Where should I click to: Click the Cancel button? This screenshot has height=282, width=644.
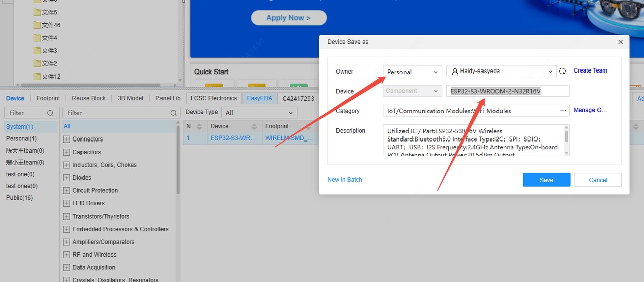[x=598, y=180]
